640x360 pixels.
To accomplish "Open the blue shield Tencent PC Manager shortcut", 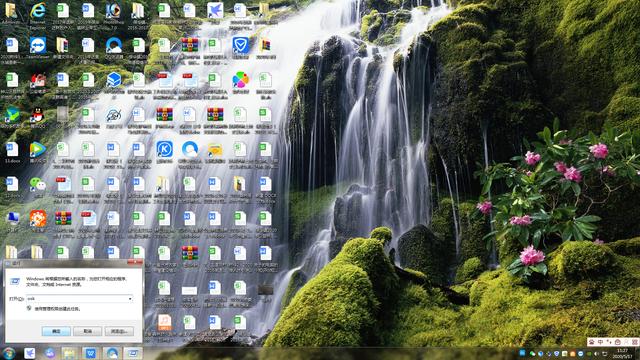I will tap(240, 45).
